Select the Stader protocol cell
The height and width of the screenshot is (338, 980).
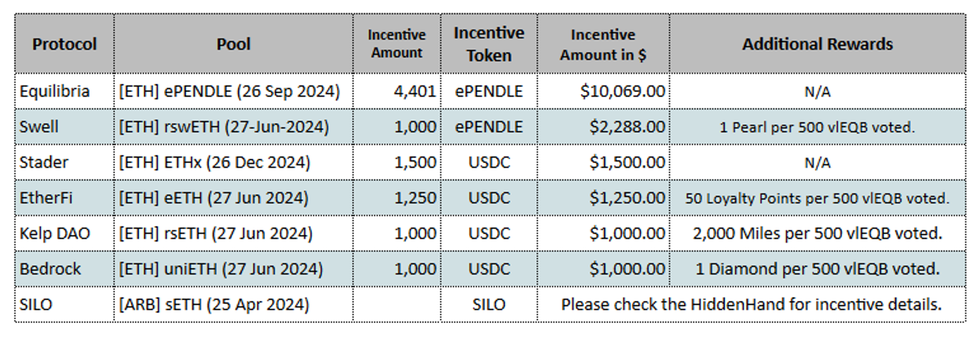(42, 162)
